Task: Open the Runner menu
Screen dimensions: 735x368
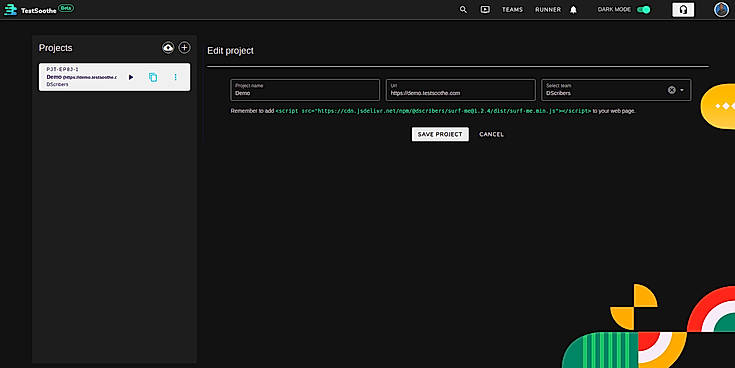Action: [548, 9]
